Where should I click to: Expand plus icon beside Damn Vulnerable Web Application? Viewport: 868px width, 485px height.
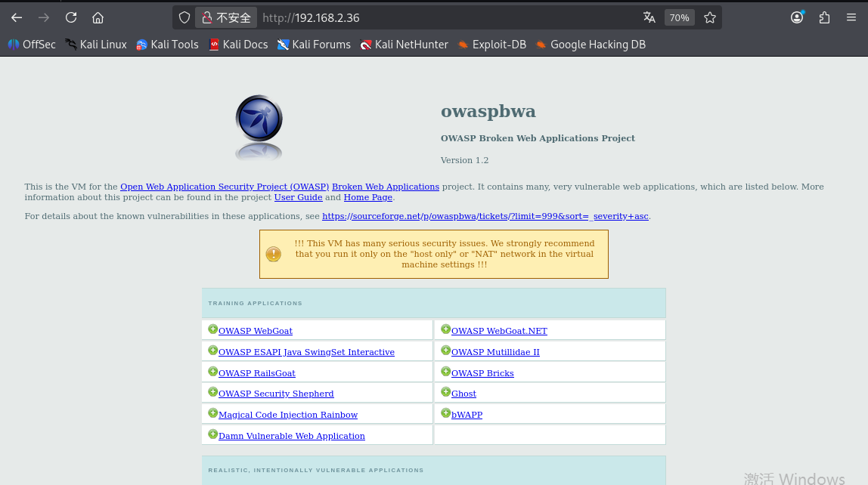[x=212, y=434]
